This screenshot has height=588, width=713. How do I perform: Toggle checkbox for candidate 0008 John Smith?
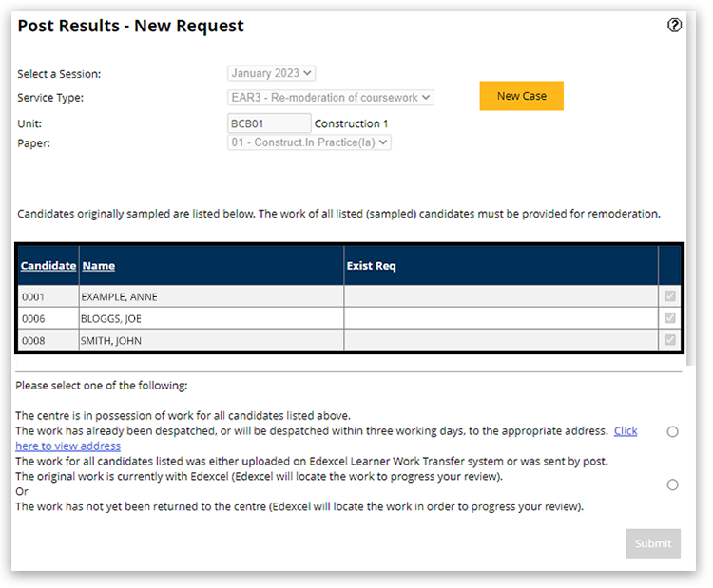click(x=670, y=340)
